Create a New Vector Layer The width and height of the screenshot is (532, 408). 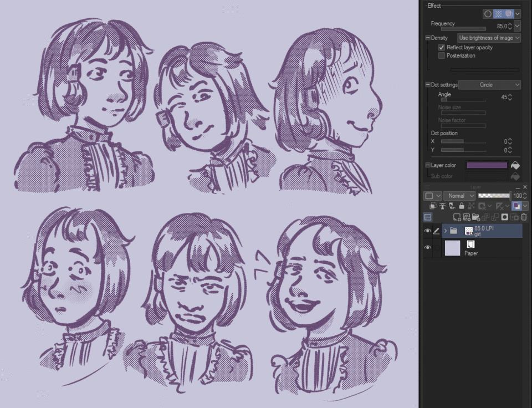pyautogui.click(x=467, y=217)
